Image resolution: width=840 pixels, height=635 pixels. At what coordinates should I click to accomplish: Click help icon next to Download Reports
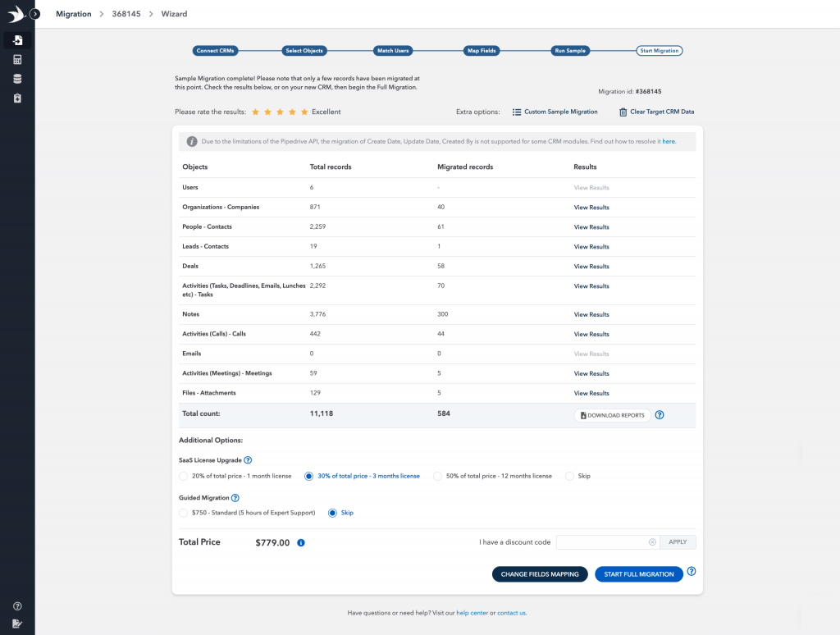point(660,415)
